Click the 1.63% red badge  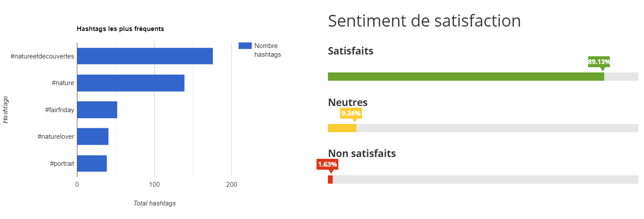[x=327, y=164]
